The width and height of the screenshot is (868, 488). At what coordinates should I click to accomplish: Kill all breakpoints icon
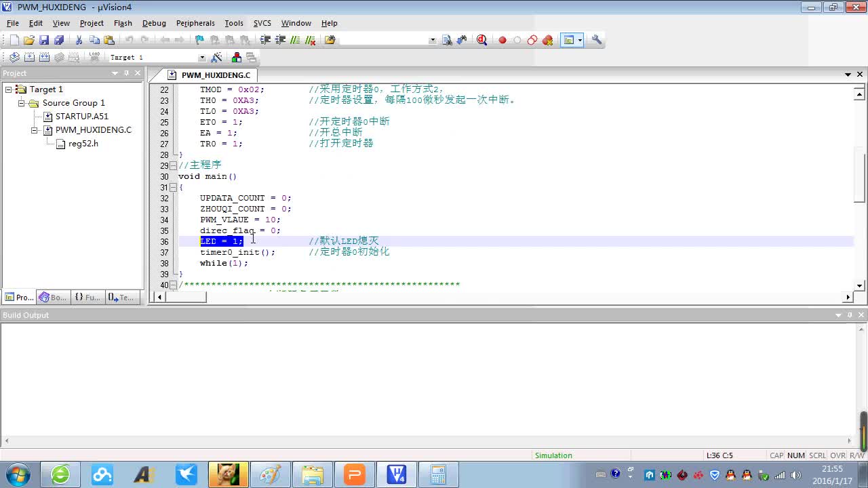(547, 40)
